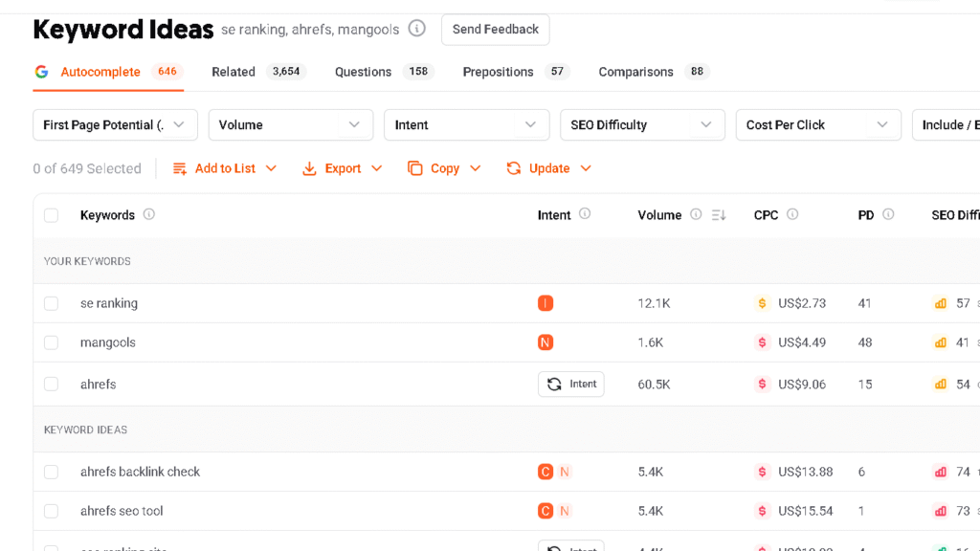Click the info icon beside Keywords column
The width and height of the screenshot is (980, 551).
(149, 214)
